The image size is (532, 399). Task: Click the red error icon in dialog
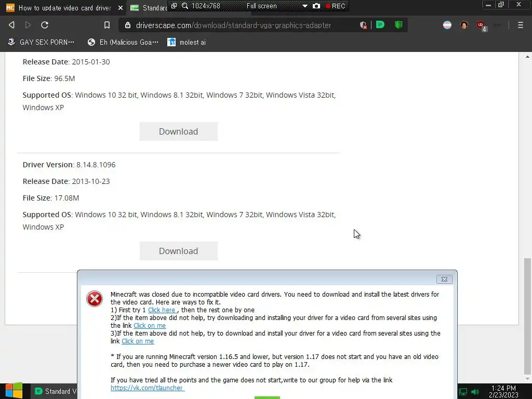(95, 299)
